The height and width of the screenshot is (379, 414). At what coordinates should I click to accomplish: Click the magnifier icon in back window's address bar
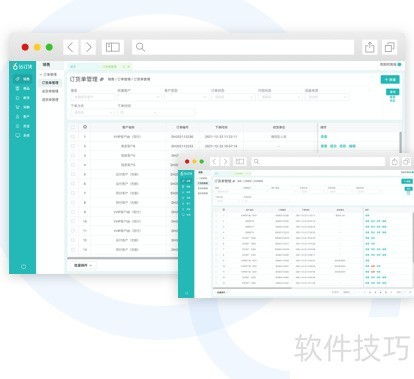click(x=140, y=47)
